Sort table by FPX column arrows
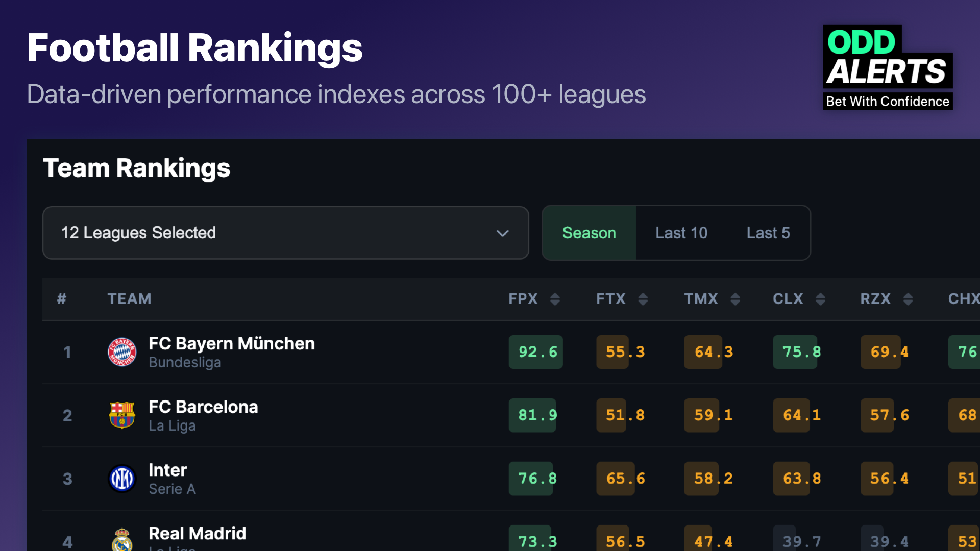 555,299
